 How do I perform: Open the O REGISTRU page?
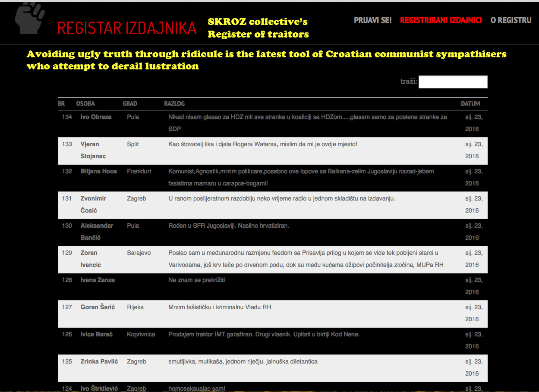(x=511, y=20)
